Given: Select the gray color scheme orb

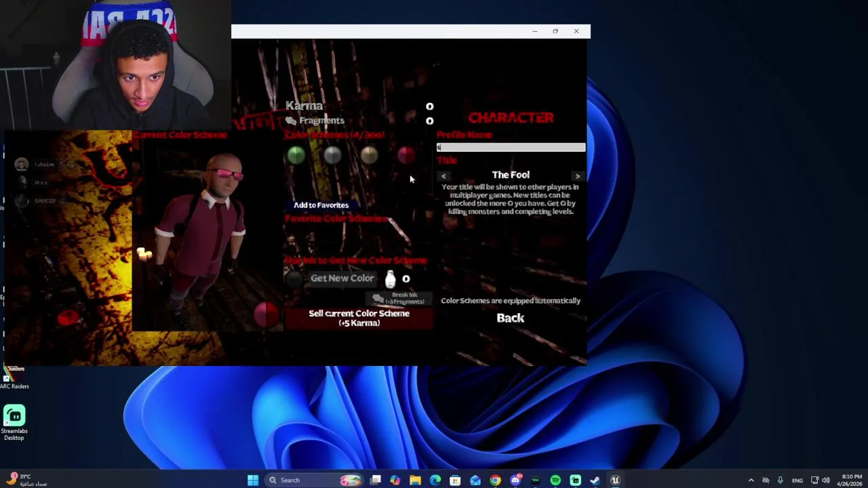Looking at the screenshot, I should tap(332, 156).
